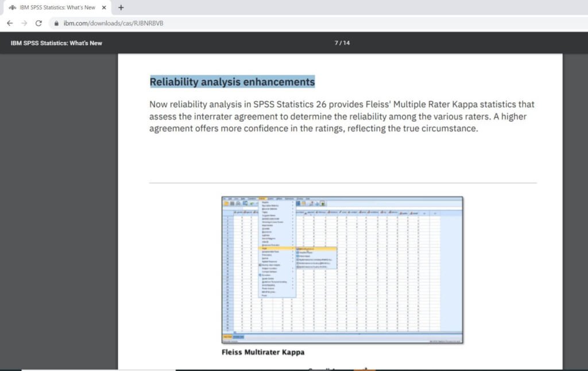Select the IBM SPSS Statistics: What's New tab
Screen dimensions: 588x371
click(x=57, y=7)
